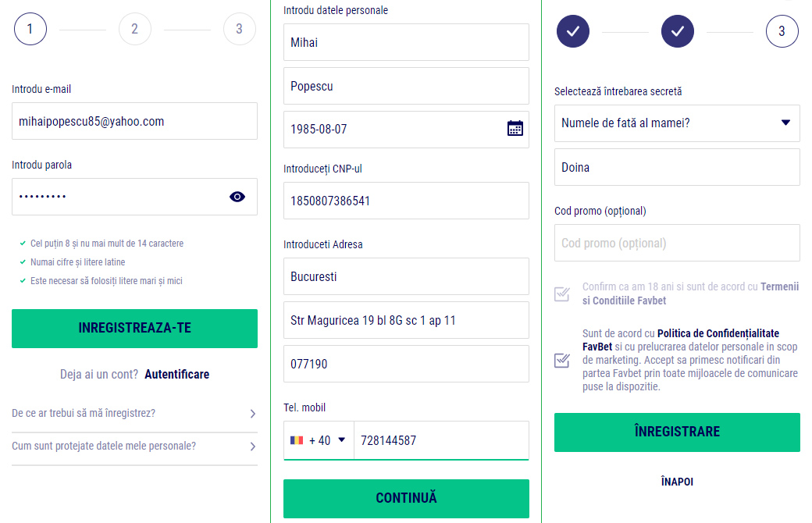812x523 pixels.
Task: Toggle password visibility with the eye icon
Action: tap(237, 196)
